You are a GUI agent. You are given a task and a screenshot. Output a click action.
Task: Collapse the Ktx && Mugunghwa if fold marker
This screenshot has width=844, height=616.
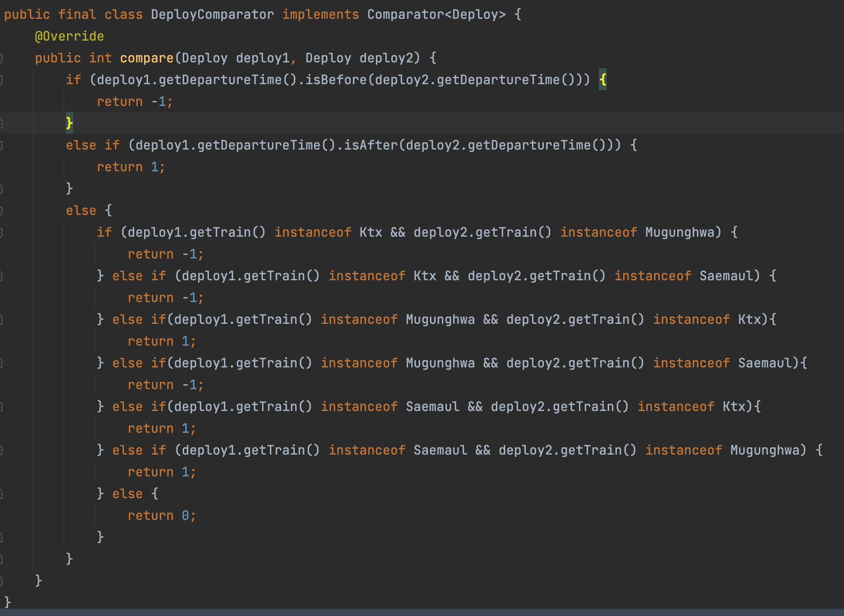pyautogui.click(x=1, y=232)
